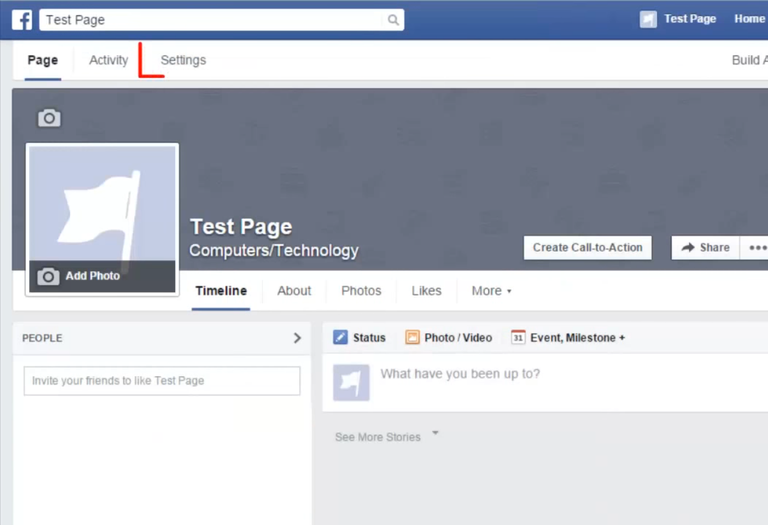Click the cover photo camera icon
Viewport: 768px width, 525px height.
click(x=49, y=118)
